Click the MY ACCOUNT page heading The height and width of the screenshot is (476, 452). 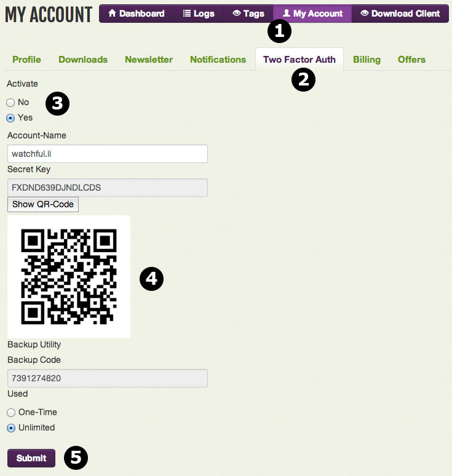49,15
